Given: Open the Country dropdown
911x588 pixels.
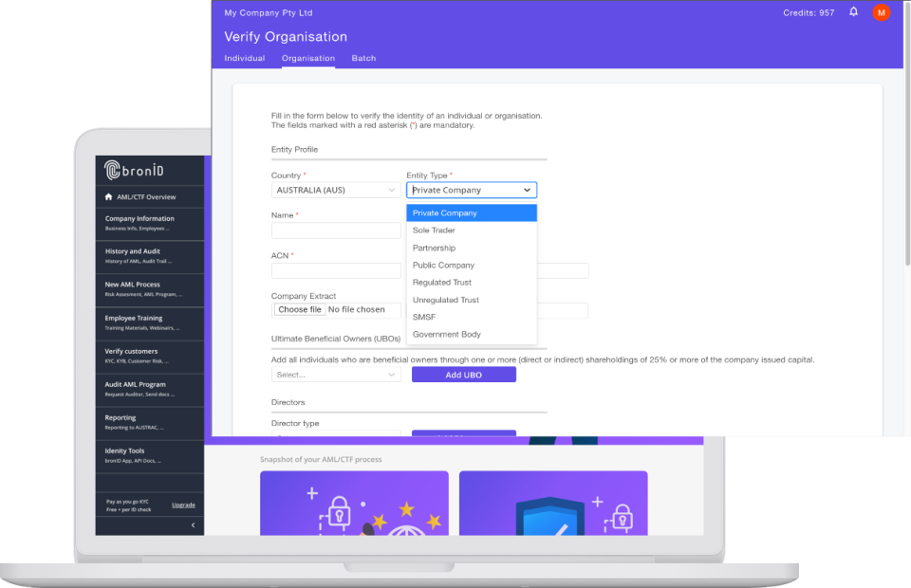Looking at the screenshot, I should pos(336,190).
